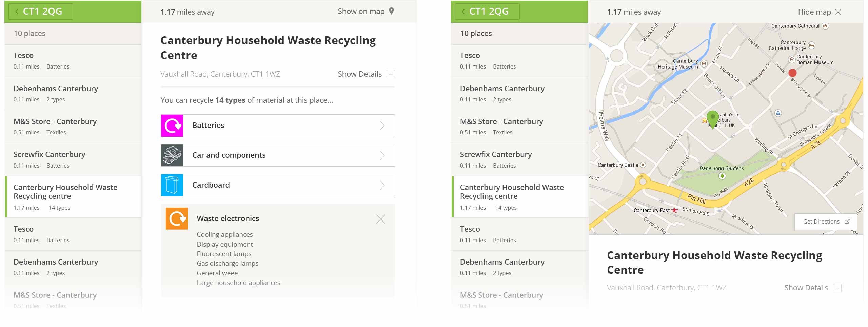
Task: Click the external link icon in Get Directions
Action: click(847, 222)
